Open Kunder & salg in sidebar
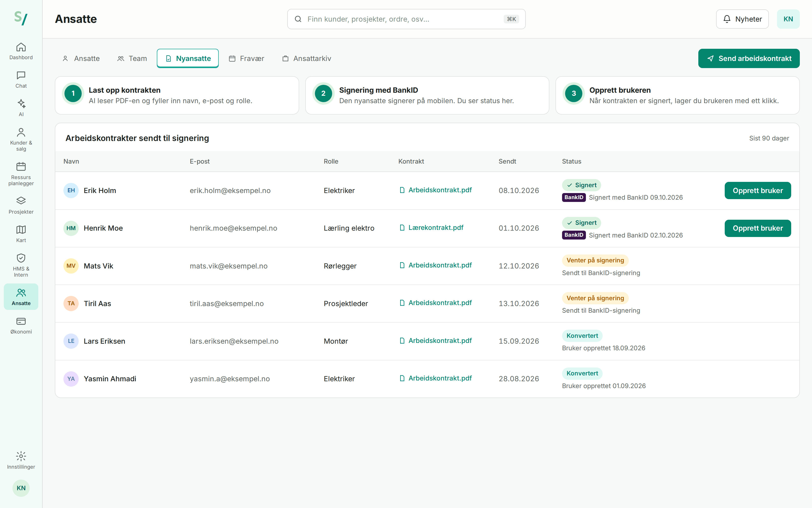This screenshot has height=508, width=812. tap(21, 139)
